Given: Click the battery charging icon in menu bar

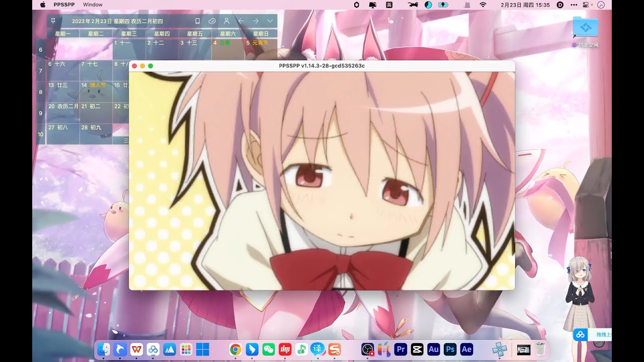Looking at the screenshot, I should click(x=443, y=5).
